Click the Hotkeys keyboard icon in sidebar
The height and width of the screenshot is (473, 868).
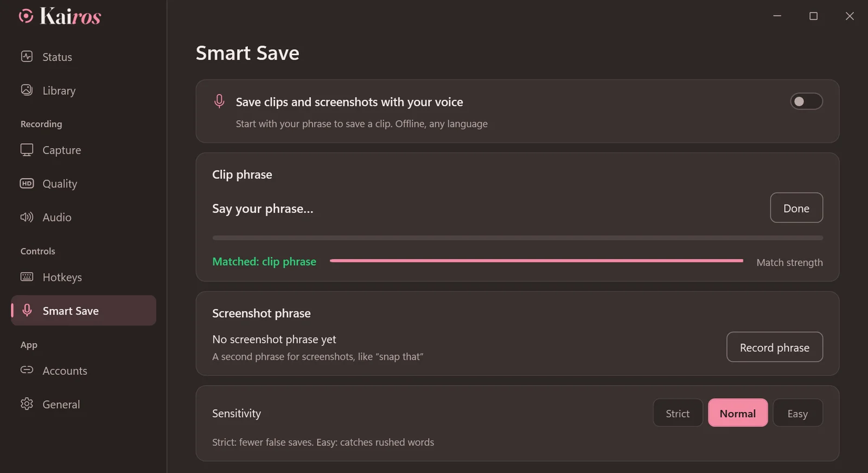click(x=27, y=277)
